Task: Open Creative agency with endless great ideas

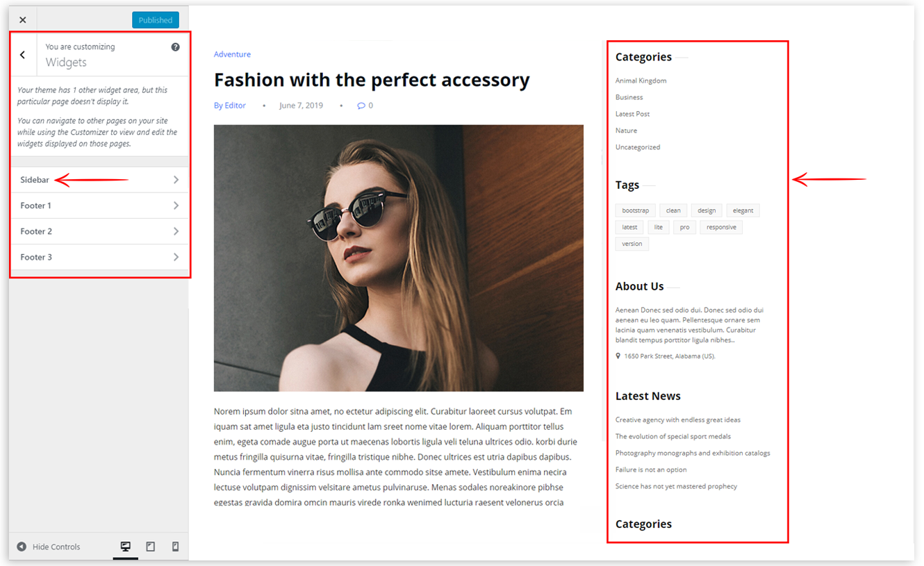Action: coord(678,419)
